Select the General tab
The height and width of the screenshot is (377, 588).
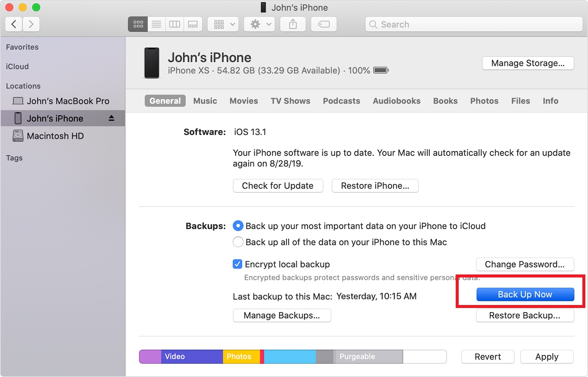click(x=165, y=101)
